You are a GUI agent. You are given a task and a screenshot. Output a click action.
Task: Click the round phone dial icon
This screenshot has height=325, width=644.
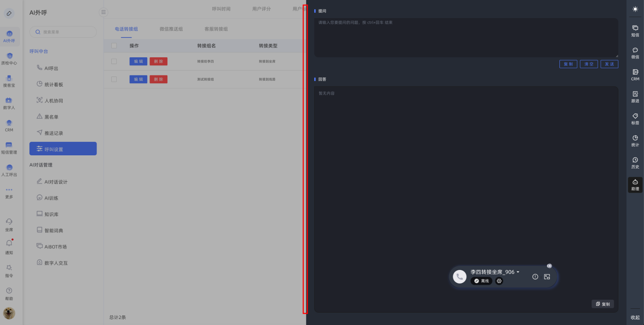[x=460, y=277]
